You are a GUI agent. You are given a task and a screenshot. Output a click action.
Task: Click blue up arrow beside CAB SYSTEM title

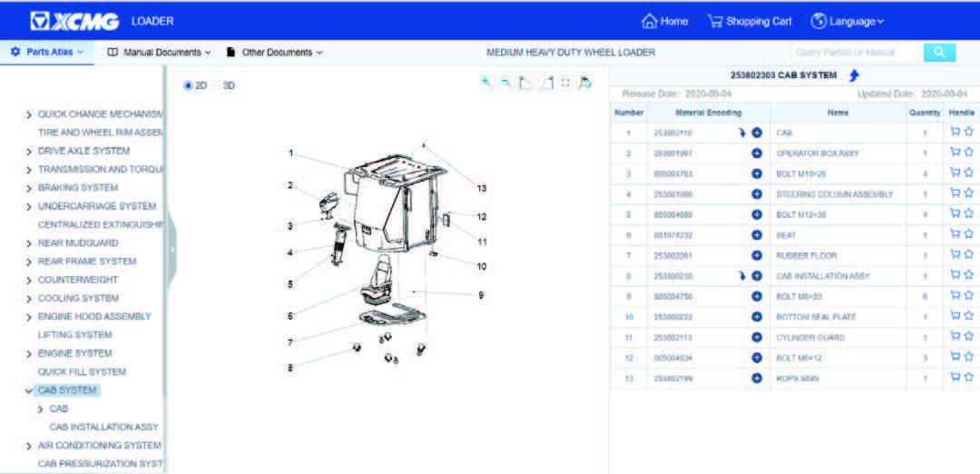[x=854, y=75]
